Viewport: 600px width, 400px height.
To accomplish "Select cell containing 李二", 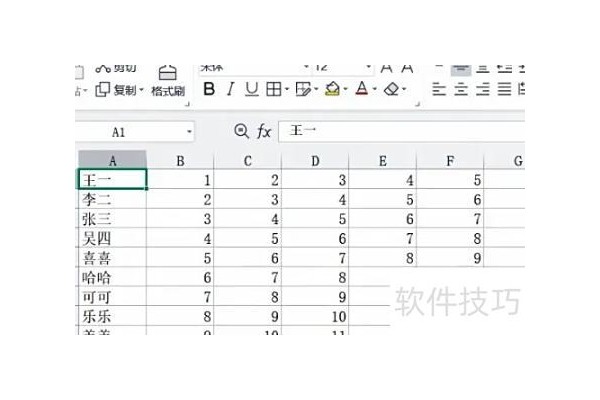I will [x=112, y=199].
